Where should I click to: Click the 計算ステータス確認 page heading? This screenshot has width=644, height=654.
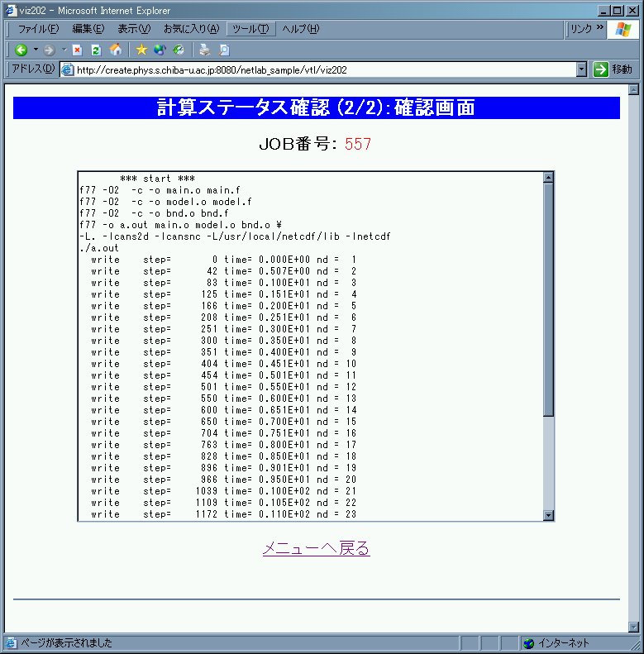click(316, 107)
